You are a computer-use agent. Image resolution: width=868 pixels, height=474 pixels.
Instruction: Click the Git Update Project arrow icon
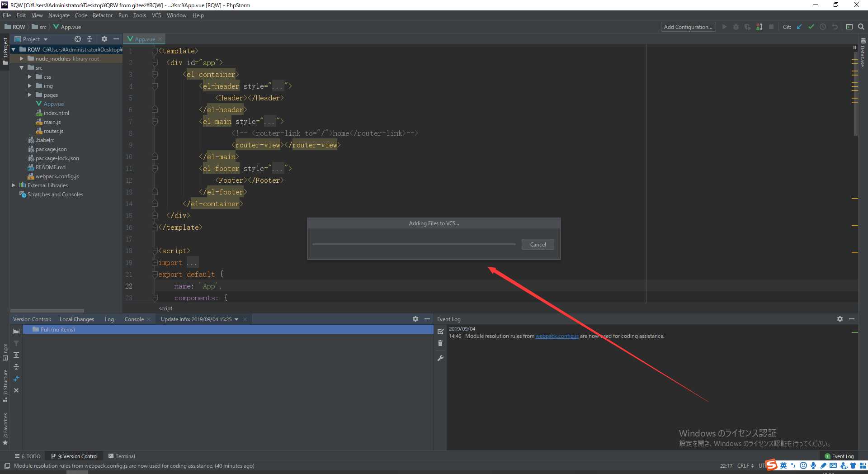coord(799,27)
